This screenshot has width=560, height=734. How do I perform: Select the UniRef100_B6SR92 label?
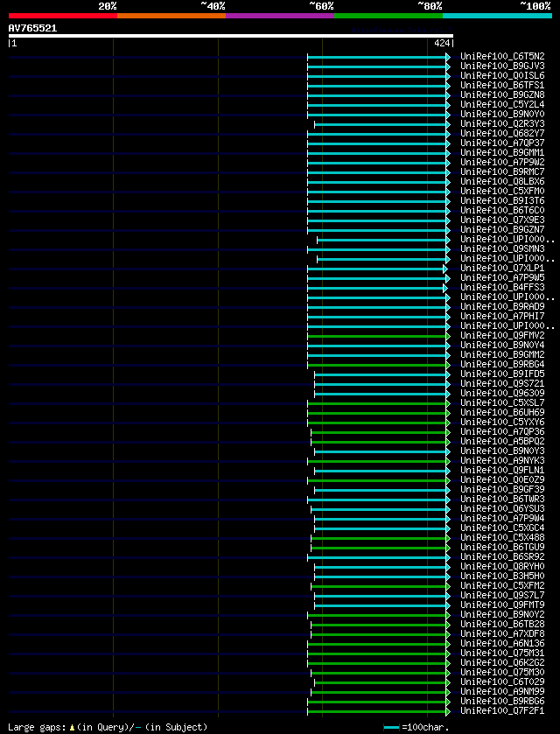[x=502, y=556]
